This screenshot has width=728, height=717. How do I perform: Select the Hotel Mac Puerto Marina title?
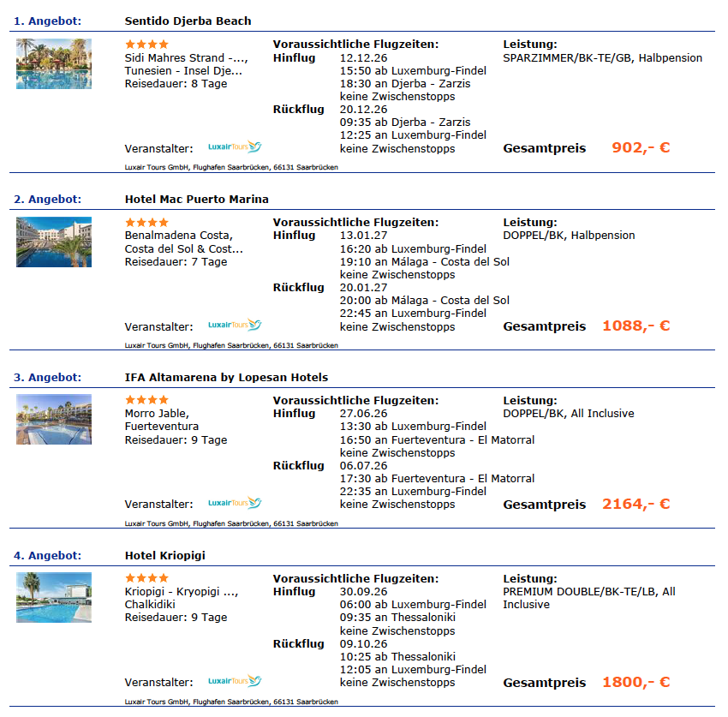coord(196,200)
